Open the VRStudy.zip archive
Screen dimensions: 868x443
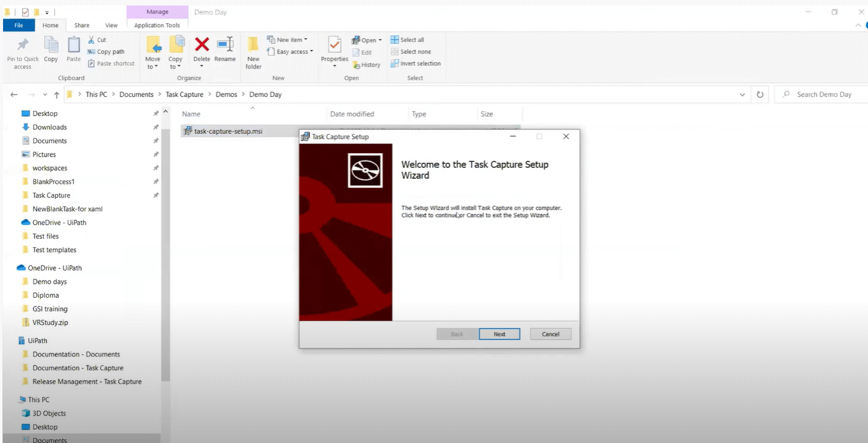tap(50, 322)
